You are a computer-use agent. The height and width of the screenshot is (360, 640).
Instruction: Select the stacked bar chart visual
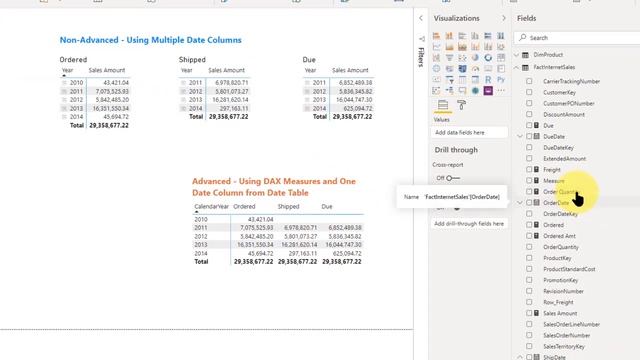pyautogui.click(x=436, y=36)
